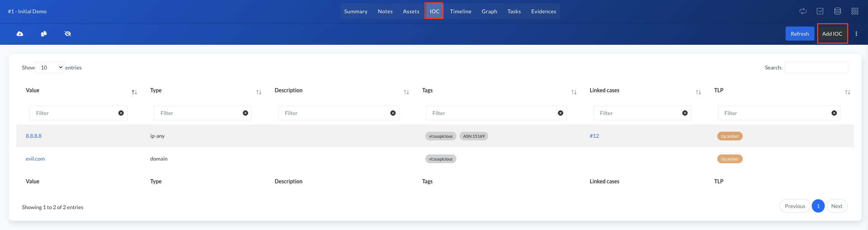Open the apps grid icon
The width and height of the screenshot is (868, 230).
pos(855,11)
